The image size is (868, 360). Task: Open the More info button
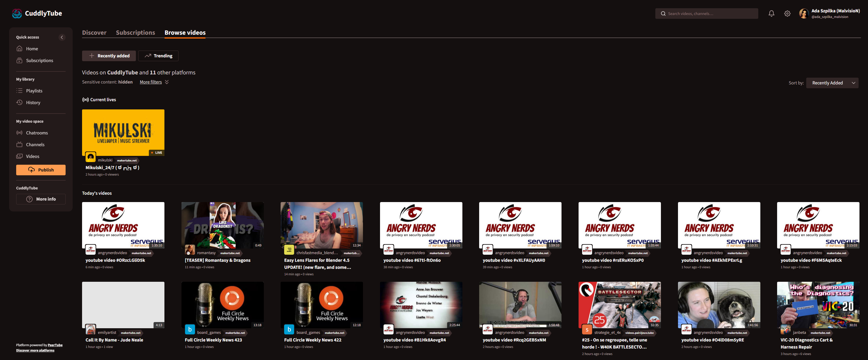pyautogui.click(x=41, y=199)
